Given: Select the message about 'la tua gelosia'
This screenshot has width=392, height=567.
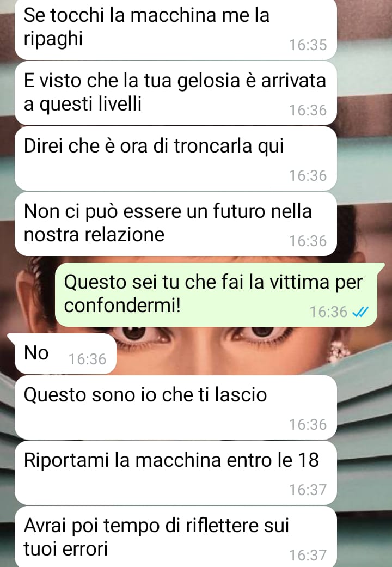Looking at the screenshot, I should click(176, 93).
